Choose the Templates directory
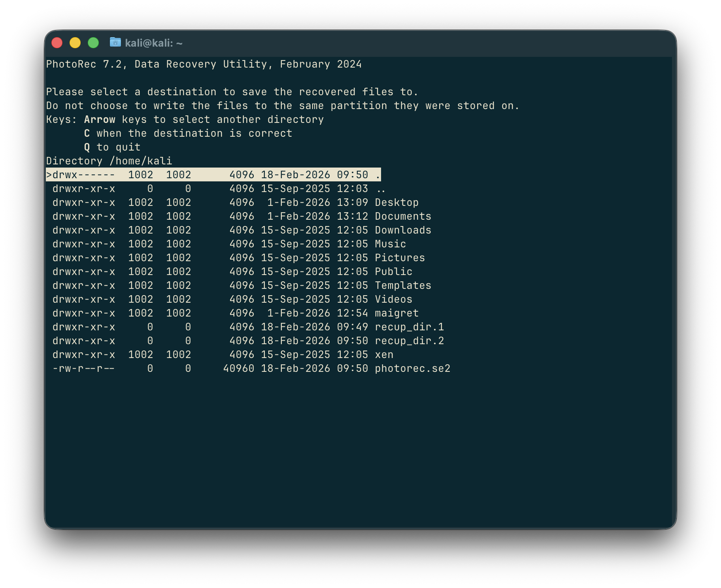This screenshot has width=721, height=588. click(x=402, y=286)
